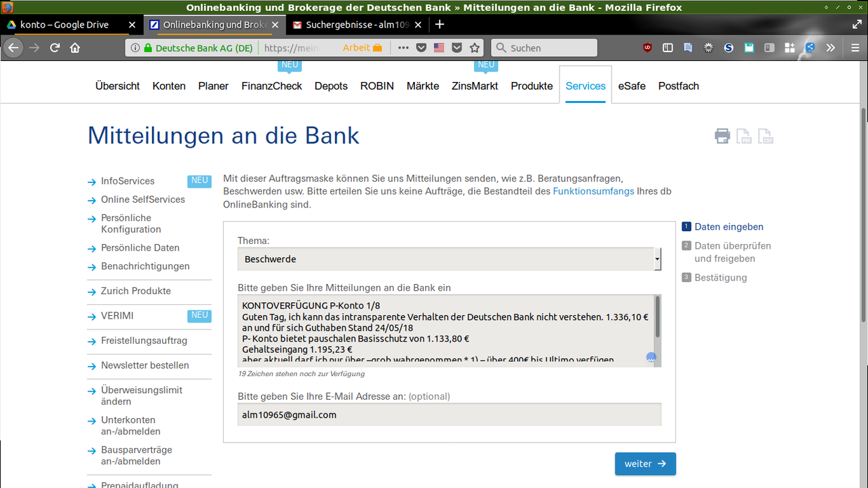The width and height of the screenshot is (868, 488).
Task: Toggle the sidebar view icon
Action: (668, 47)
